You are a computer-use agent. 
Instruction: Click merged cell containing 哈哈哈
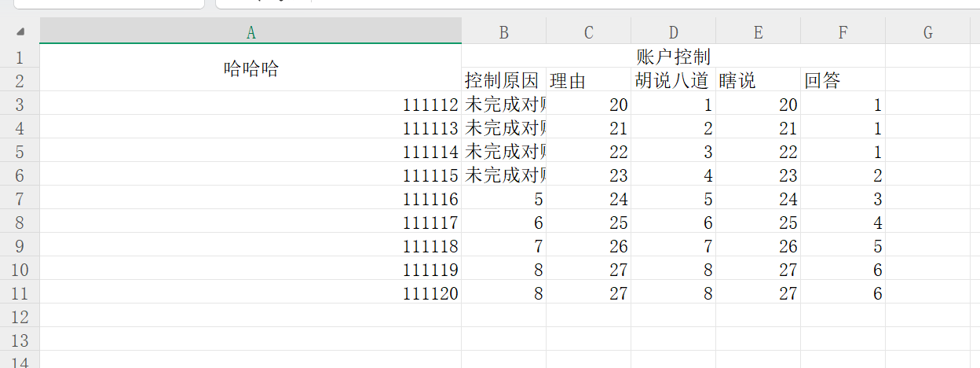click(x=250, y=68)
